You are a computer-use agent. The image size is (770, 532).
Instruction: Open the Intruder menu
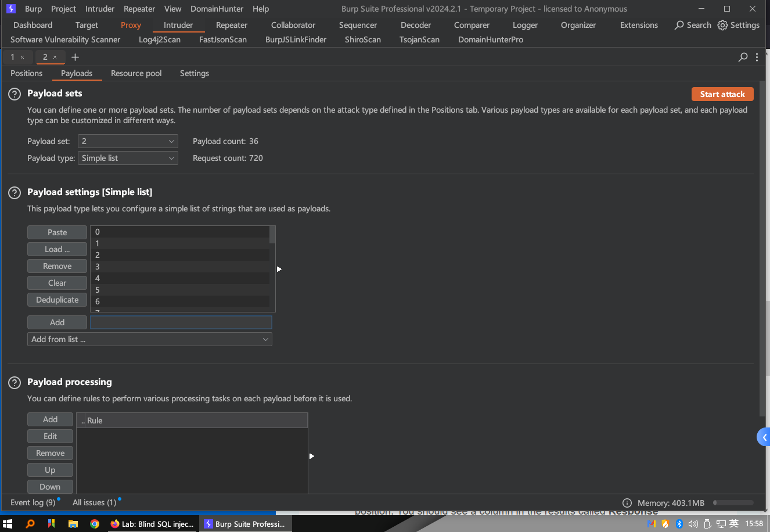pyautogui.click(x=100, y=9)
